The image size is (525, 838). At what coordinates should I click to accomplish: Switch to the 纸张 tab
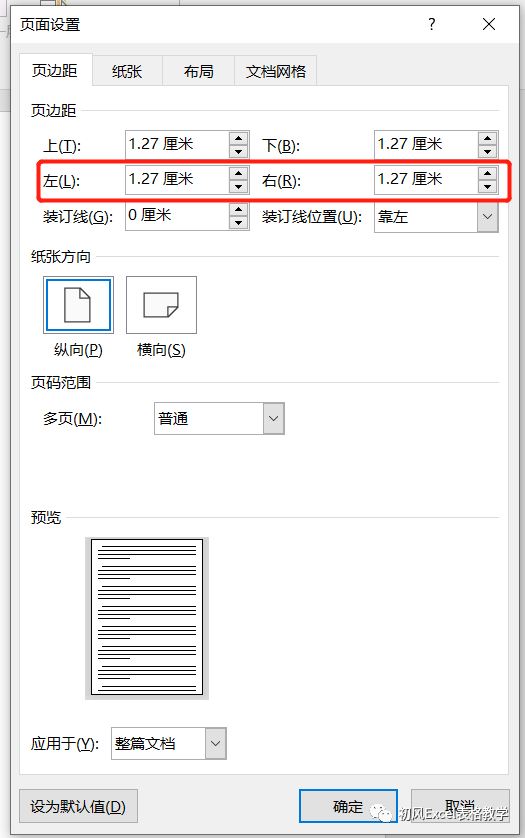point(127,72)
